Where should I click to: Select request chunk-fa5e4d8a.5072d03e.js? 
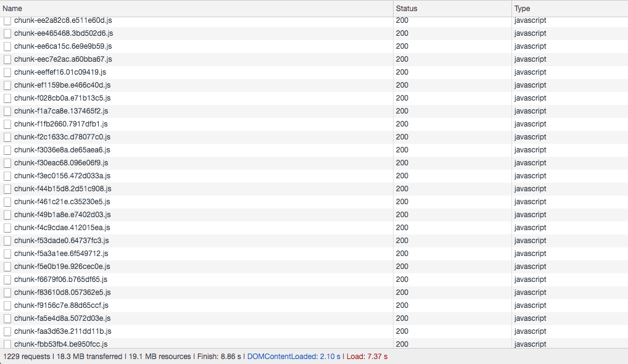point(314,318)
